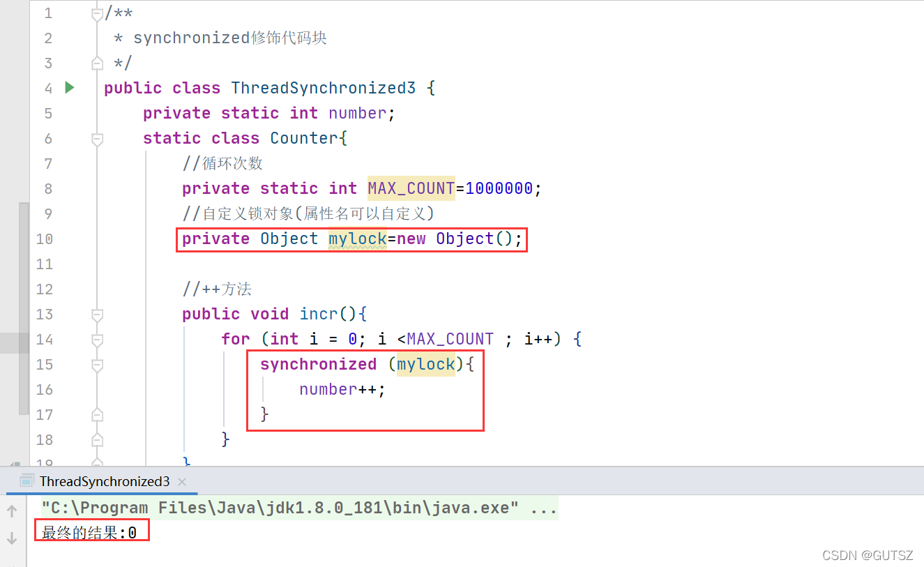Select the ThreadSynchronized3 run tab
The image size is (924, 567).
pyautogui.click(x=105, y=481)
